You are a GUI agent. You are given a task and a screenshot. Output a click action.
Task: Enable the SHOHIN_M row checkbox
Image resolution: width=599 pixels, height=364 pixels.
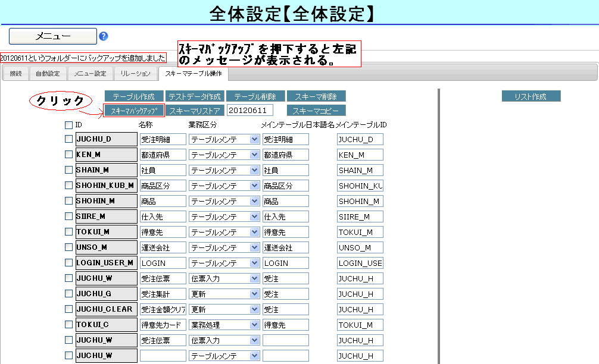(x=68, y=201)
